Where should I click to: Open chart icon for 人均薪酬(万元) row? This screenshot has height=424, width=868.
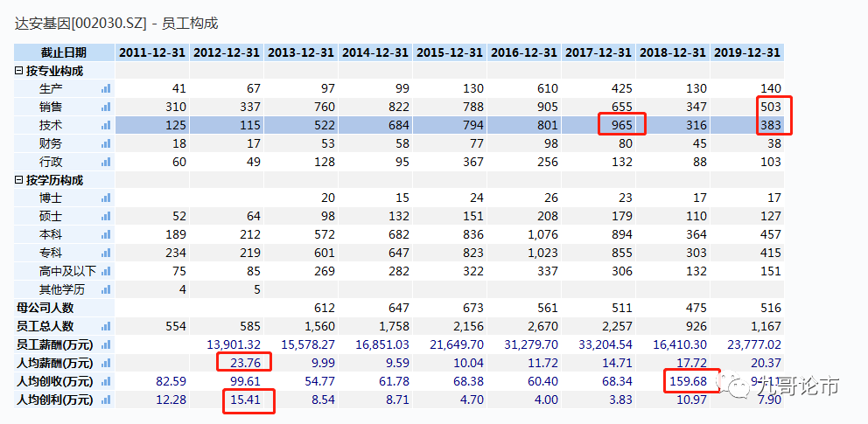click(106, 363)
